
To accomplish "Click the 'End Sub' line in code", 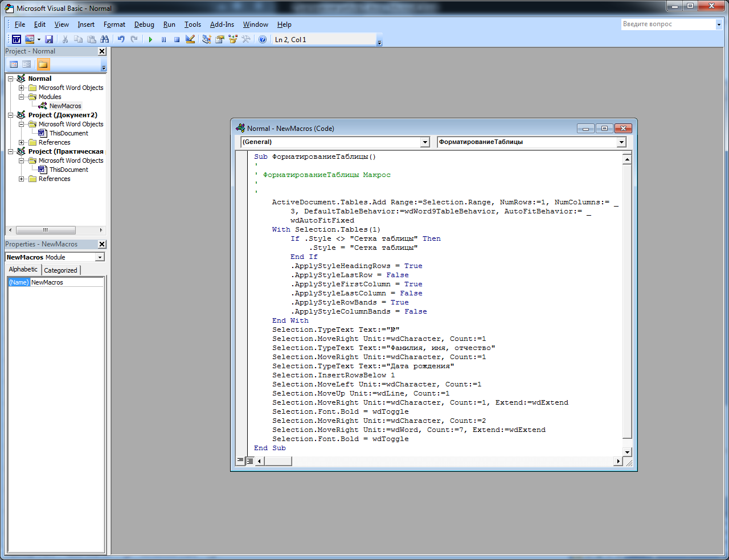I will click(270, 448).
